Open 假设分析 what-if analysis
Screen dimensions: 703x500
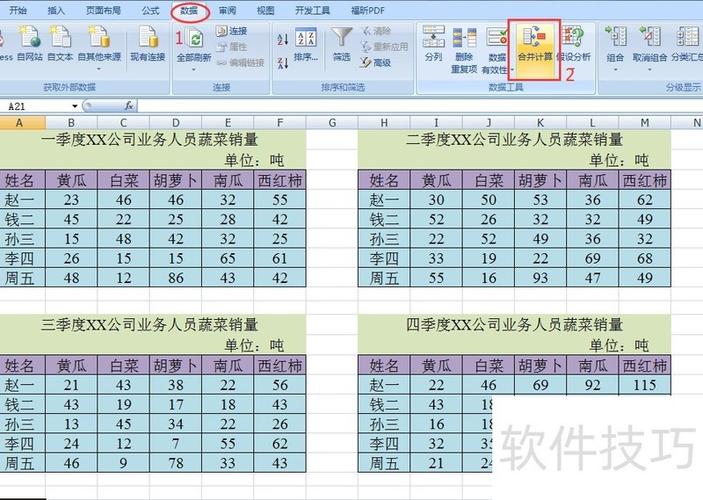pos(574,43)
